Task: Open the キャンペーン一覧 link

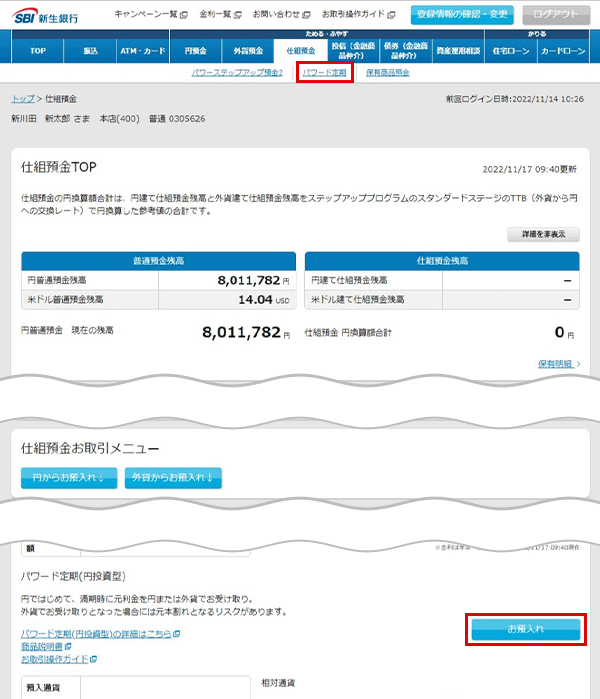Action: [149, 15]
